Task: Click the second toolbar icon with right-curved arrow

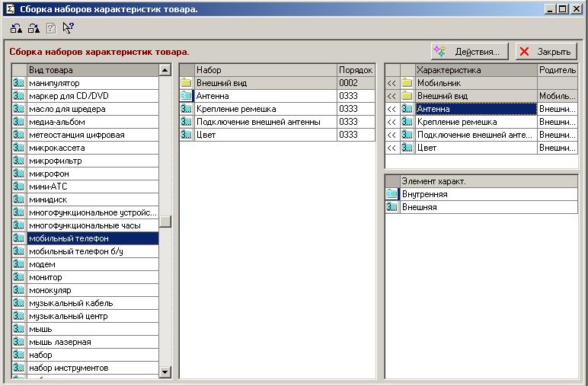Action: (x=34, y=29)
